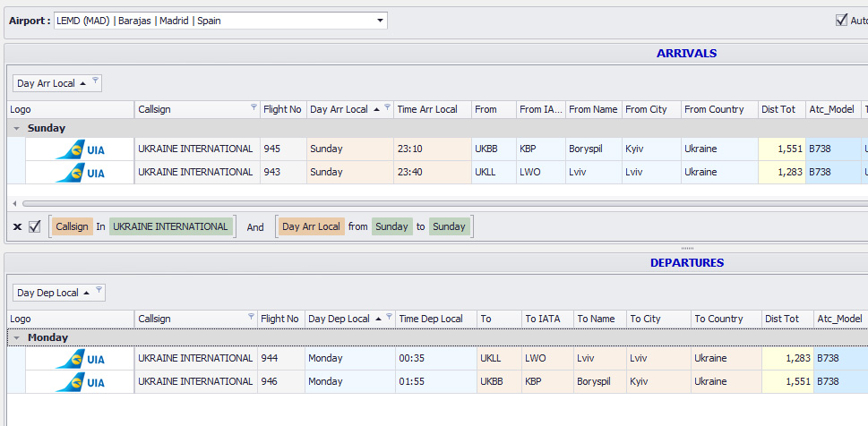Click the Arrivals Dist Tot column header
The width and height of the screenshot is (868, 426).
coord(782,109)
